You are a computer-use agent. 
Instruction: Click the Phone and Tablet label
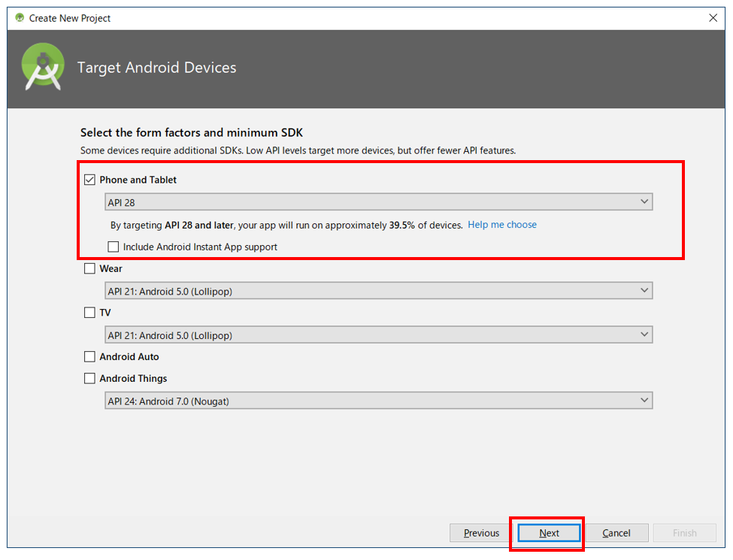tap(138, 180)
